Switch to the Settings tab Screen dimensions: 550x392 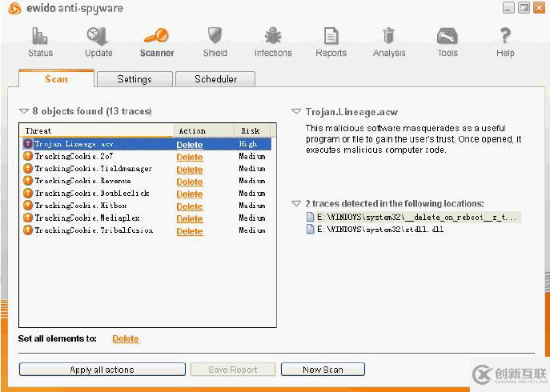pyautogui.click(x=134, y=79)
